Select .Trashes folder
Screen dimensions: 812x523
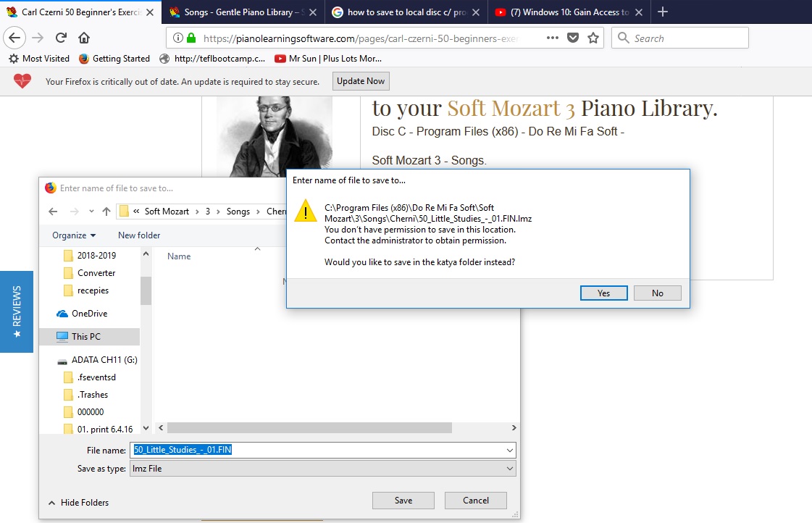click(86, 395)
